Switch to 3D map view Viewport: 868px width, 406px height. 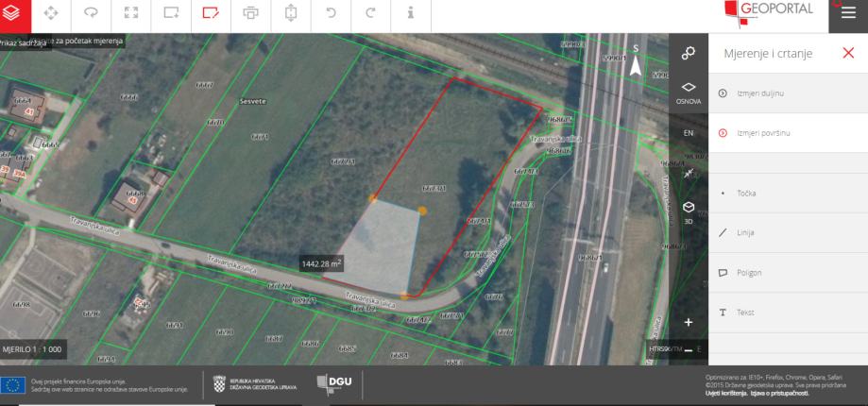[x=689, y=211]
